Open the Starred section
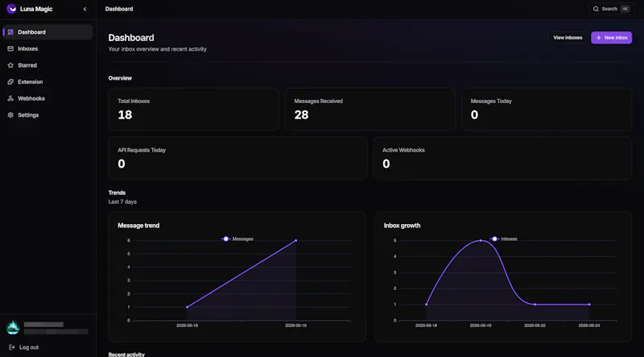This screenshot has width=644, height=357. (x=47, y=65)
